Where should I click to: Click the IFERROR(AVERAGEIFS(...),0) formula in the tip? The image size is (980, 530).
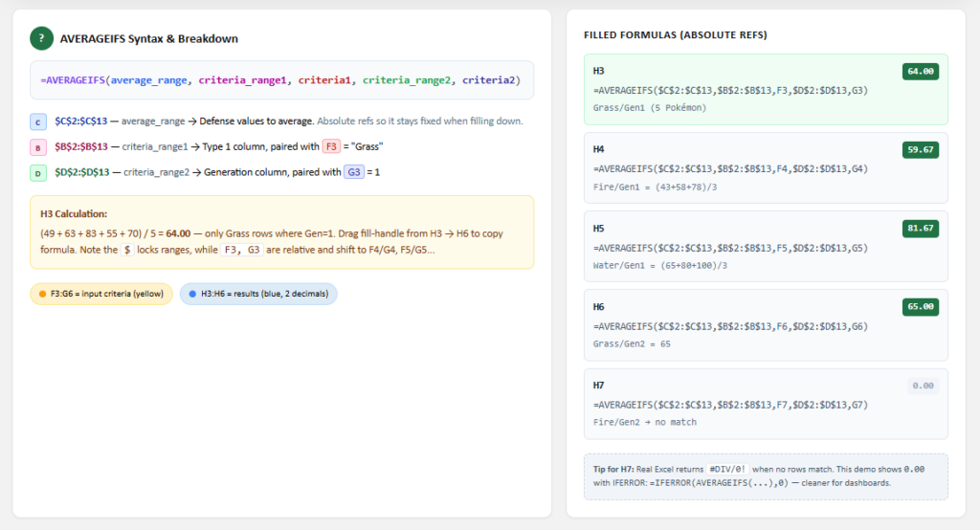coord(717,483)
